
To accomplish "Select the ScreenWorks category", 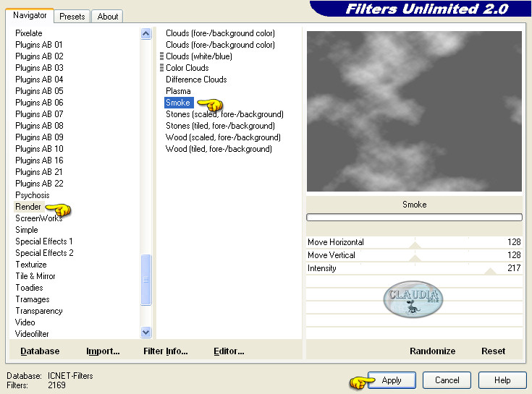I will click(38, 218).
